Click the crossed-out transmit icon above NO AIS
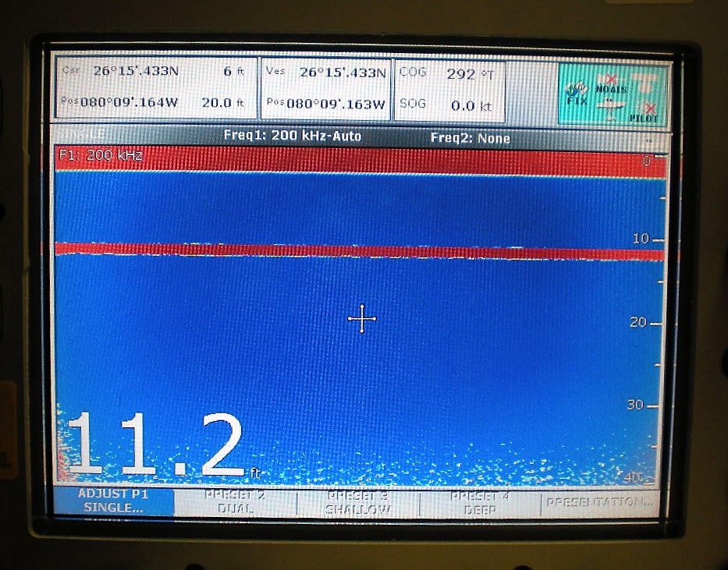Screen dimensions: 728x570 coord(611,78)
